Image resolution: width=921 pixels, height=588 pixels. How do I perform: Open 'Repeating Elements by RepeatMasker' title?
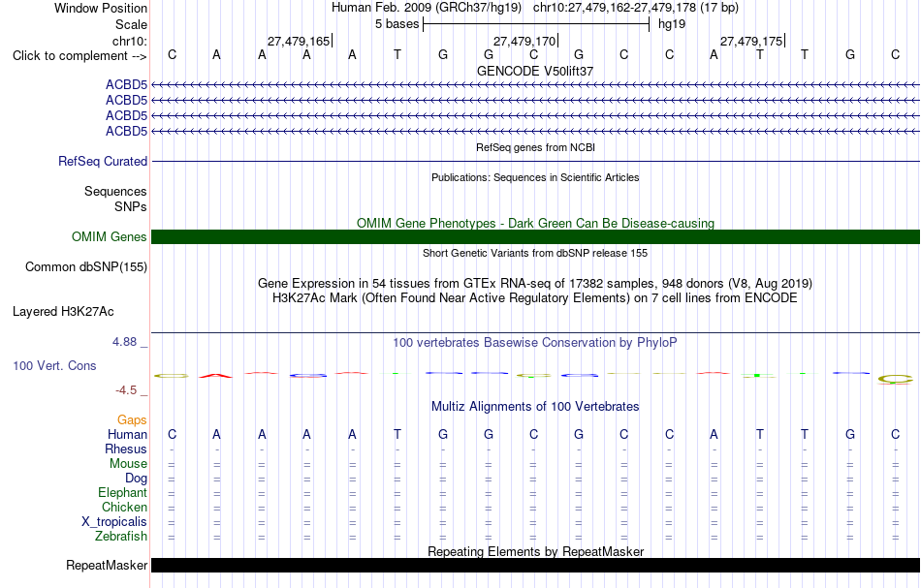[x=535, y=551]
